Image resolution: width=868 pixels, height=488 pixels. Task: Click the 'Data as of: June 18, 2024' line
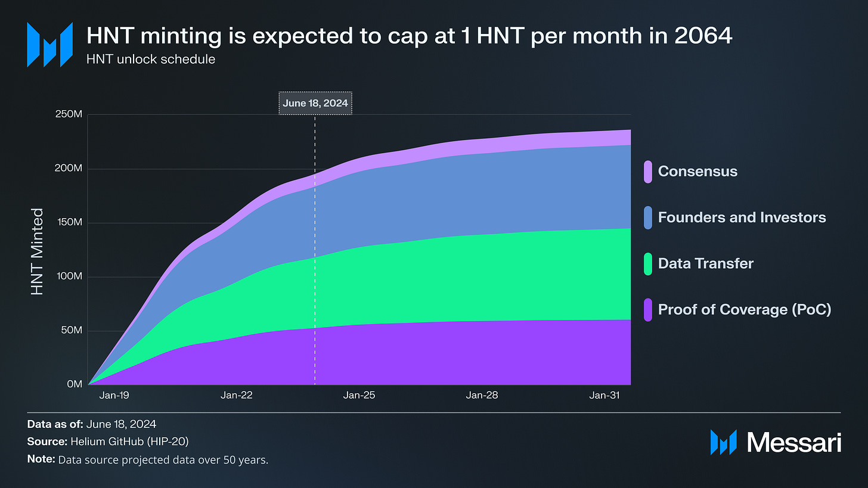click(x=92, y=424)
